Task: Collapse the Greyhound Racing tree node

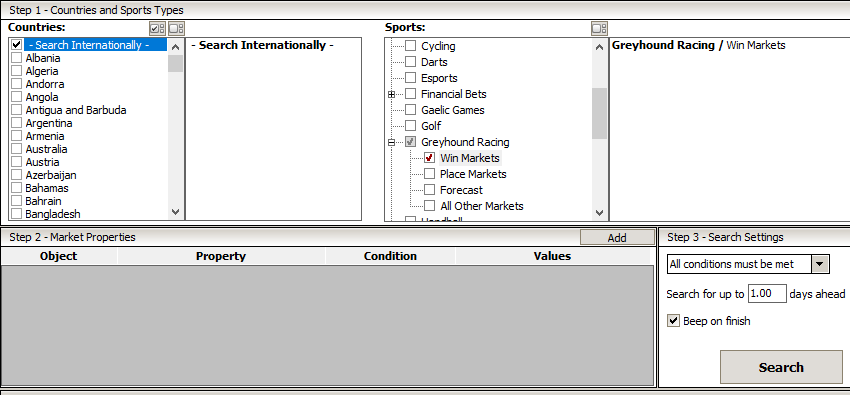Action: click(x=391, y=143)
